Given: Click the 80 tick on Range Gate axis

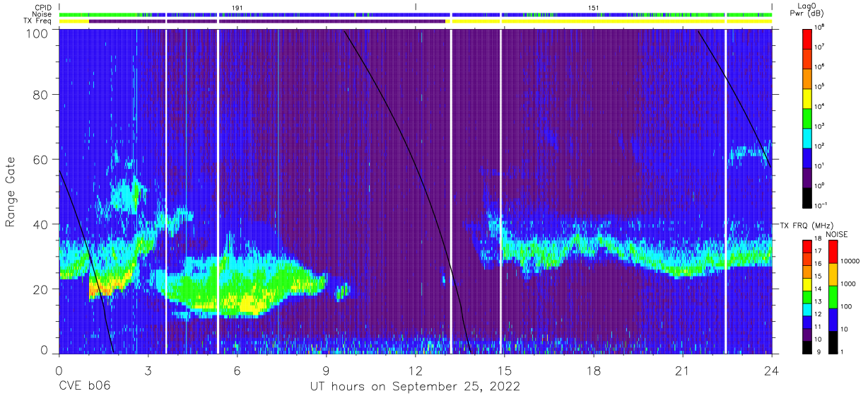Looking at the screenshot, I should point(40,95).
